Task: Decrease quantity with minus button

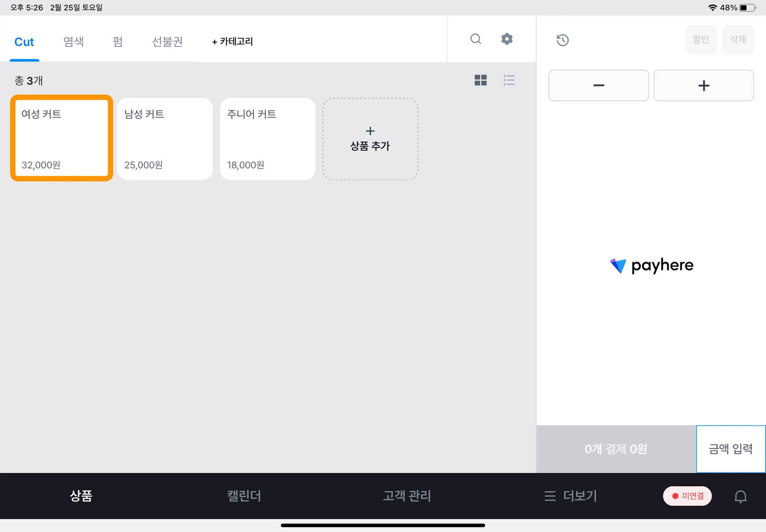Action: coord(598,85)
